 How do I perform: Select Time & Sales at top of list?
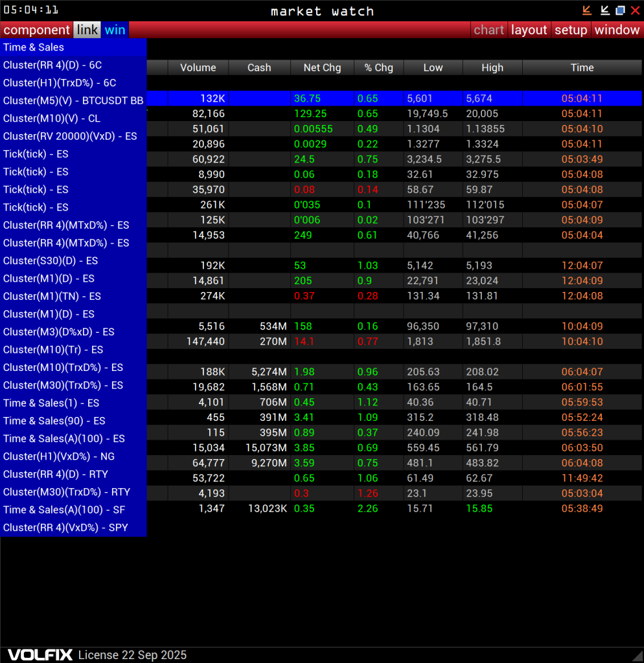[73, 47]
